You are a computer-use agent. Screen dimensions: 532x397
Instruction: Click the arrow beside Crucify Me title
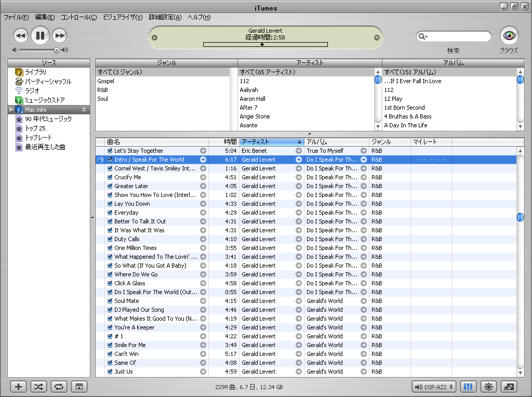click(203, 177)
